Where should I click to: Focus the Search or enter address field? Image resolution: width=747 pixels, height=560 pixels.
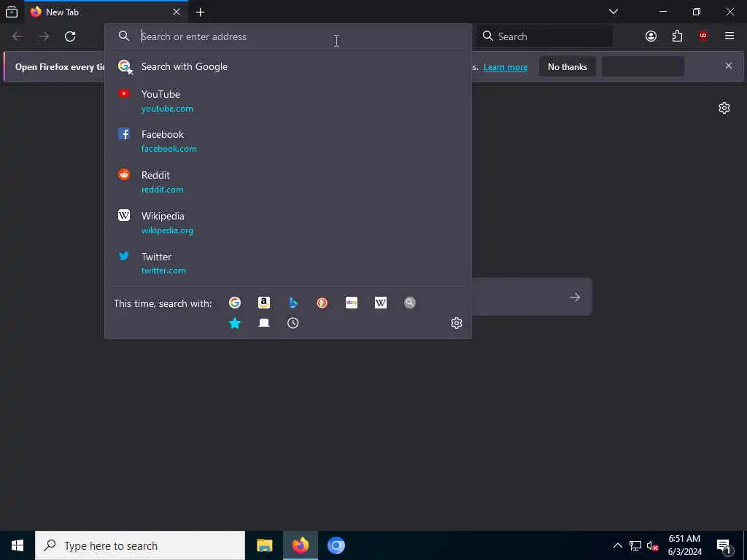click(287, 36)
